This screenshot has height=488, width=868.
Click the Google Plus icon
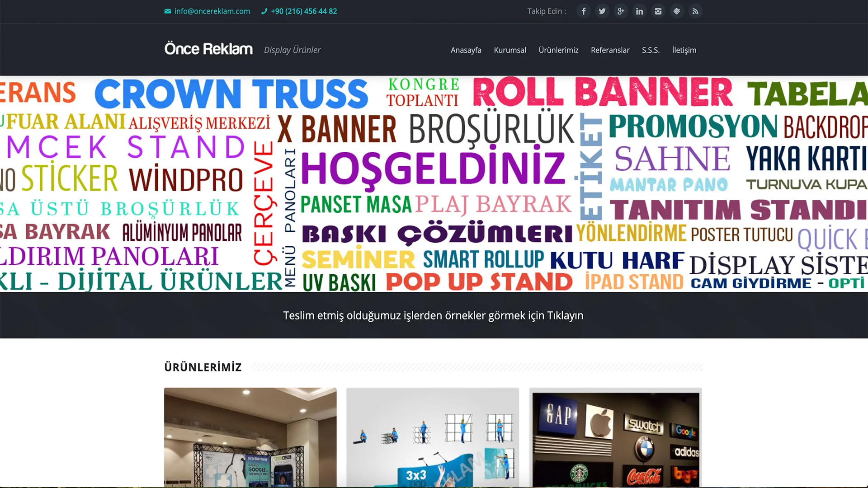[621, 11]
